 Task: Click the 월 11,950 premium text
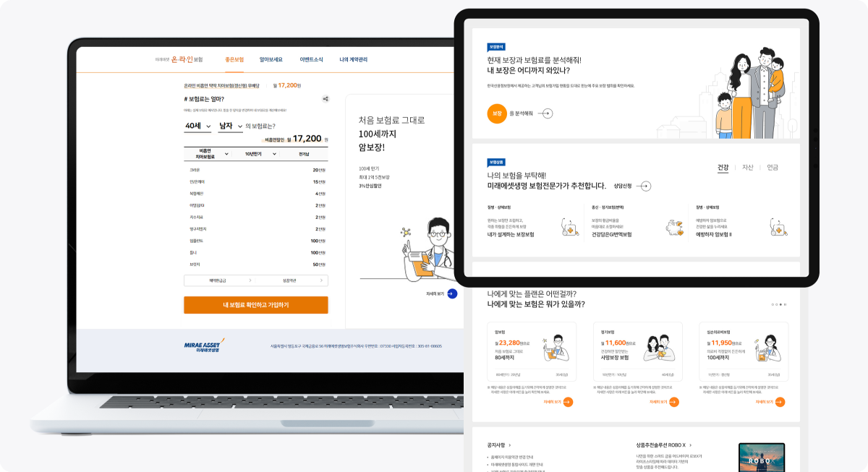tap(724, 342)
